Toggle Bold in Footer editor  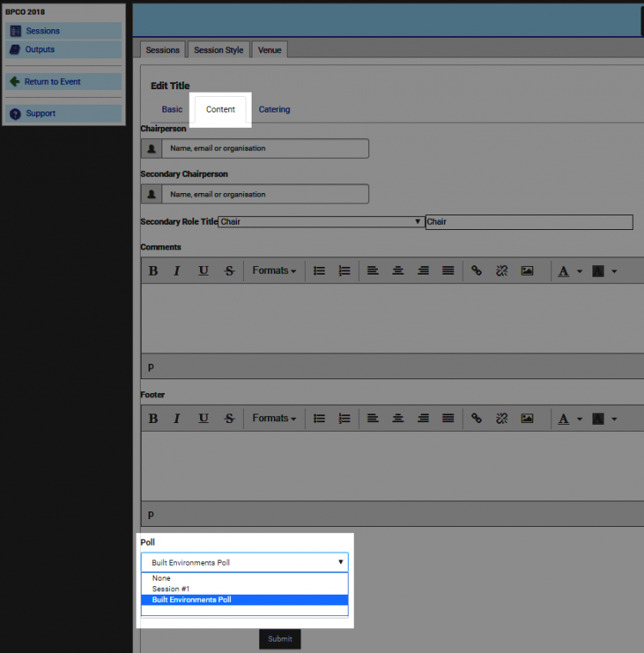(153, 418)
